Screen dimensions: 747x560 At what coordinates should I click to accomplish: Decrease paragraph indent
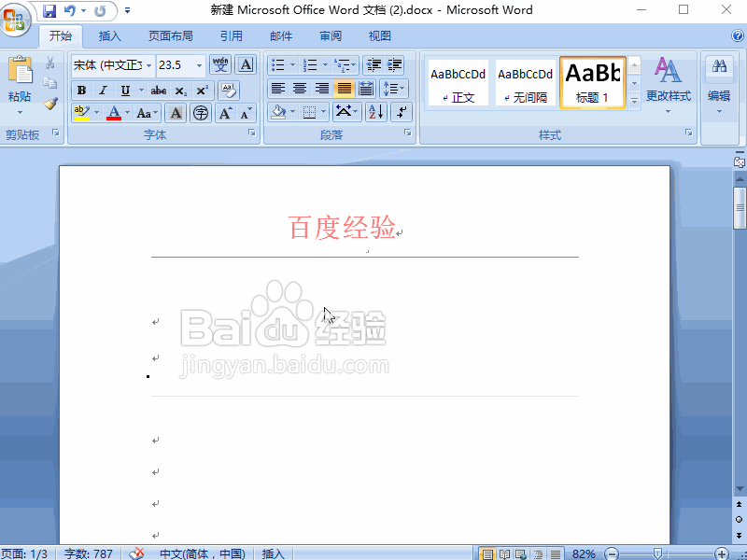pos(374,64)
